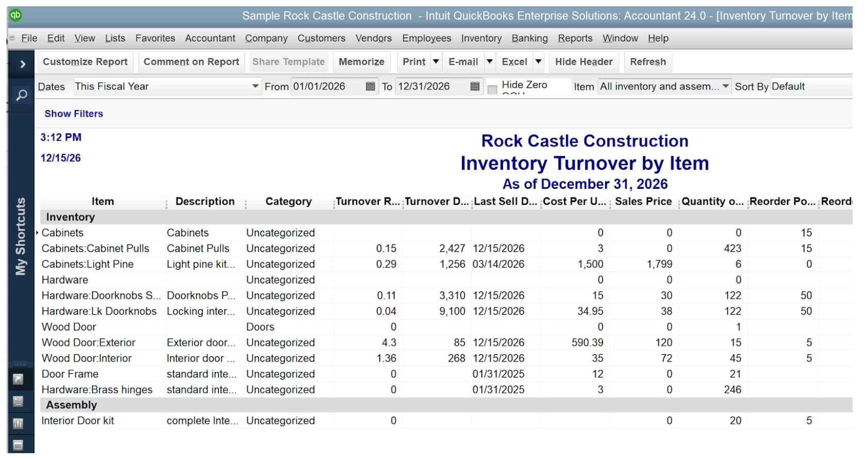Click the lowest sidebar shortcut icon

coord(18,445)
